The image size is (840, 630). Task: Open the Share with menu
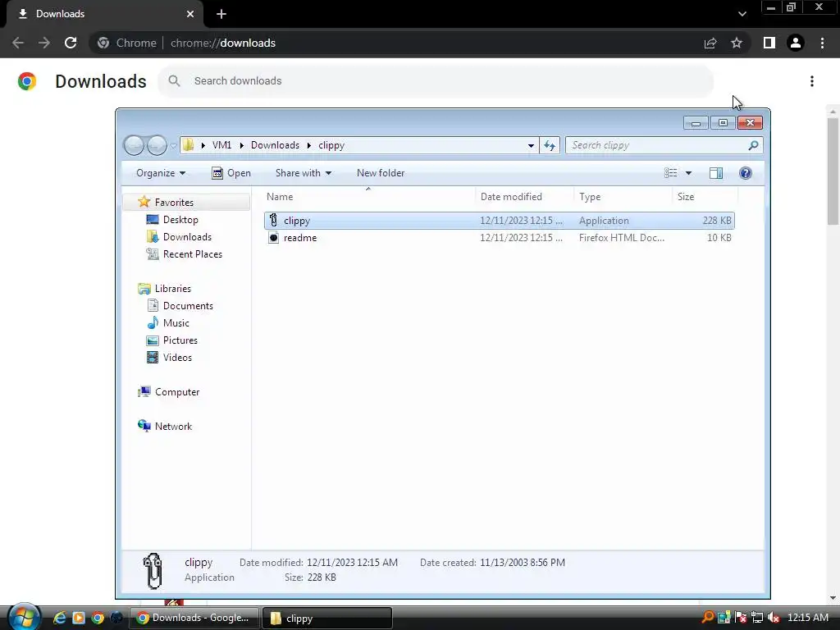[304, 173]
